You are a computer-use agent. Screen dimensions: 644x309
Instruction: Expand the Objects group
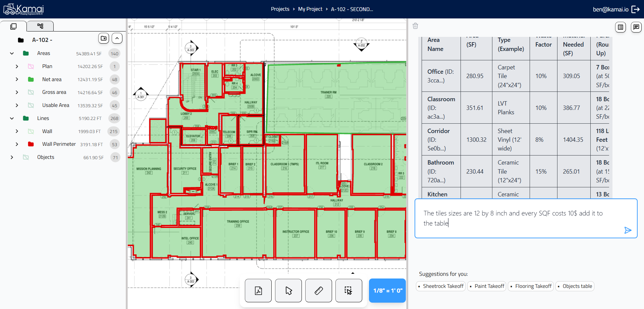(x=12, y=157)
